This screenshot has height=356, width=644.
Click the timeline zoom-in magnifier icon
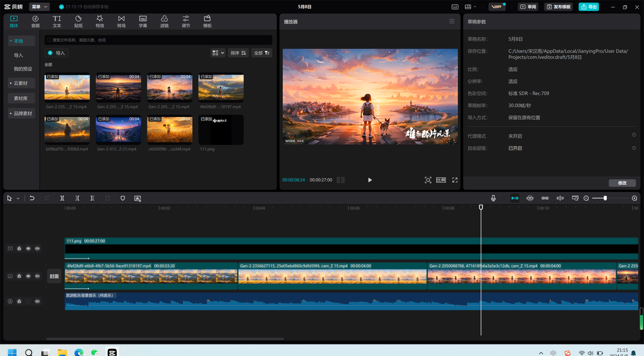(x=635, y=198)
